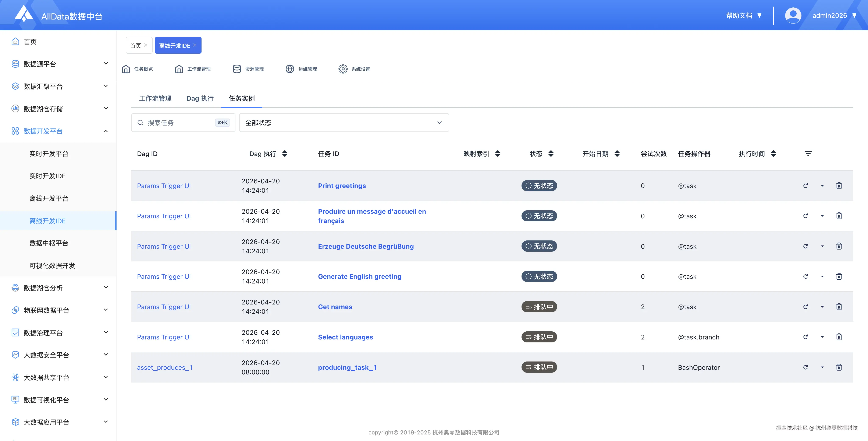
Task: Click the admin2026 user avatar
Action: click(x=793, y=15)
